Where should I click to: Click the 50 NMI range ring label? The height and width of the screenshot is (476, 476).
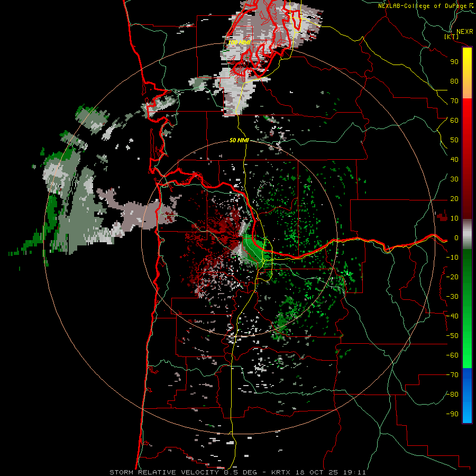pos(239,140)
